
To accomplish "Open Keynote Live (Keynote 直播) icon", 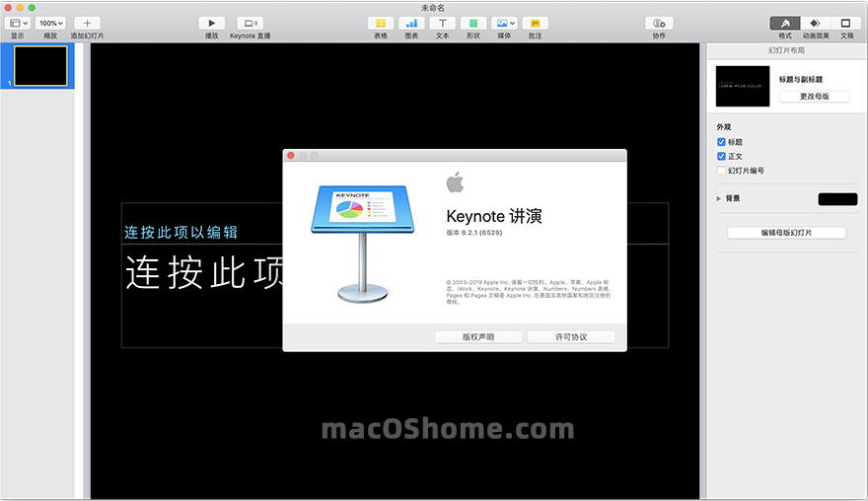I will [250, 23].
